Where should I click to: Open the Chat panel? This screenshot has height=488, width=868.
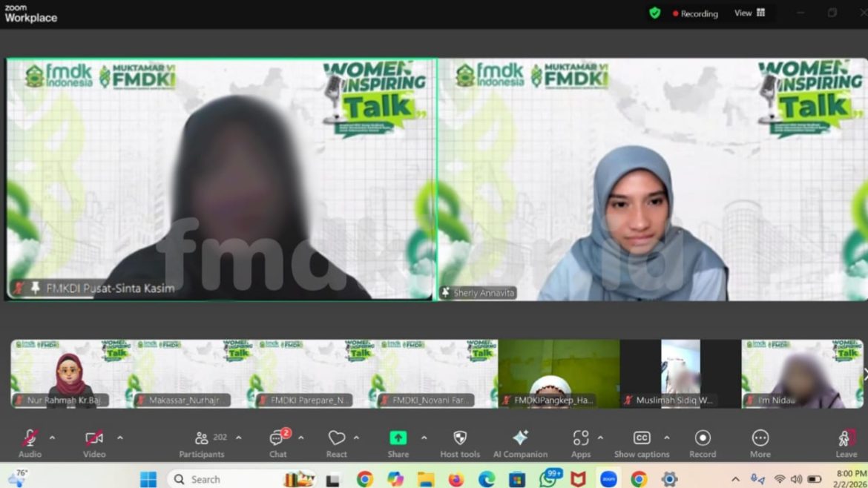coord(277,438)
